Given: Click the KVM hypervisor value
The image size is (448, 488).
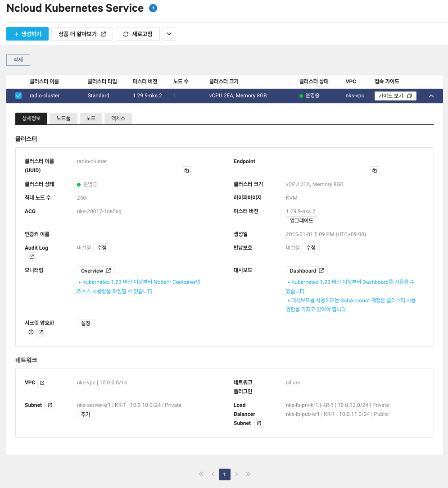Looking at the screenshot, I should (x=292, y=198).
